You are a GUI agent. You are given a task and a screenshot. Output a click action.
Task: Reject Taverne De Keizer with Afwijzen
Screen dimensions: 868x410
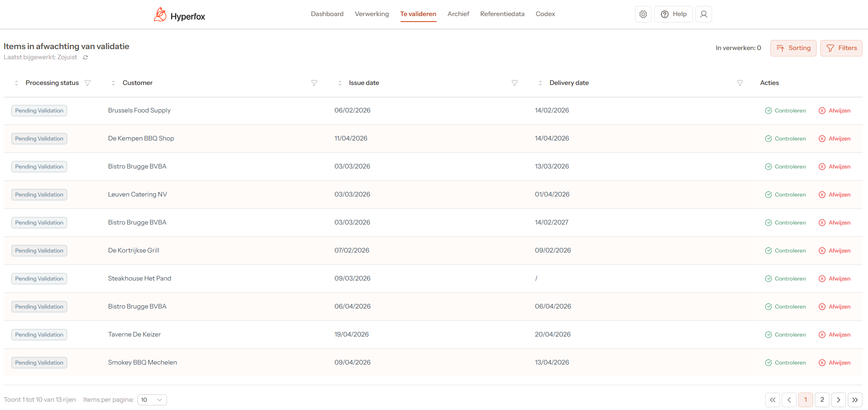[x=835, y=335]
